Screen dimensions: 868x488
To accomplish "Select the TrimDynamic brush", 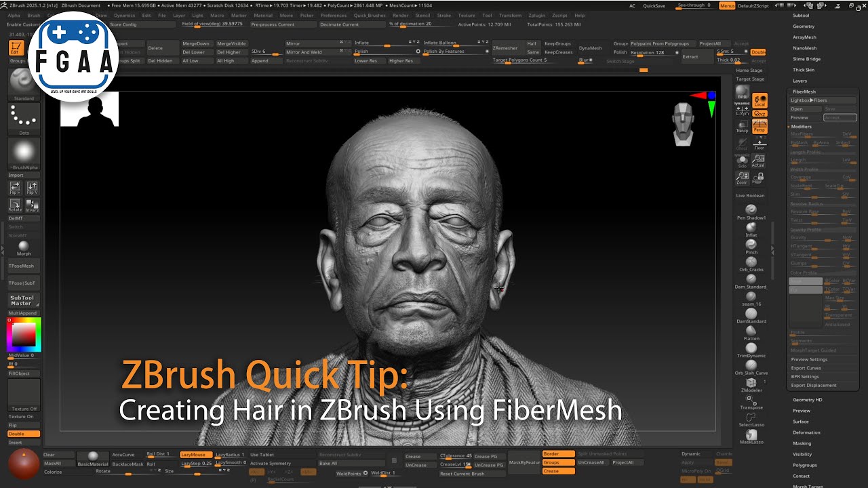I will [751, 350].
